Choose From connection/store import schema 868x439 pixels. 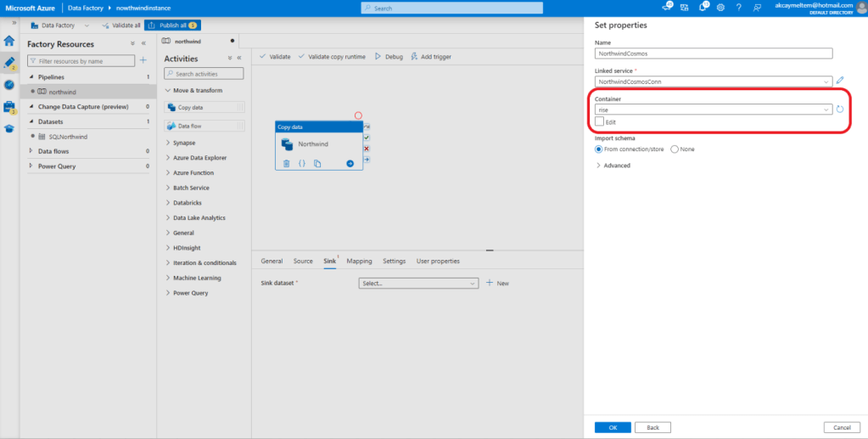click(x=599, y=149)
